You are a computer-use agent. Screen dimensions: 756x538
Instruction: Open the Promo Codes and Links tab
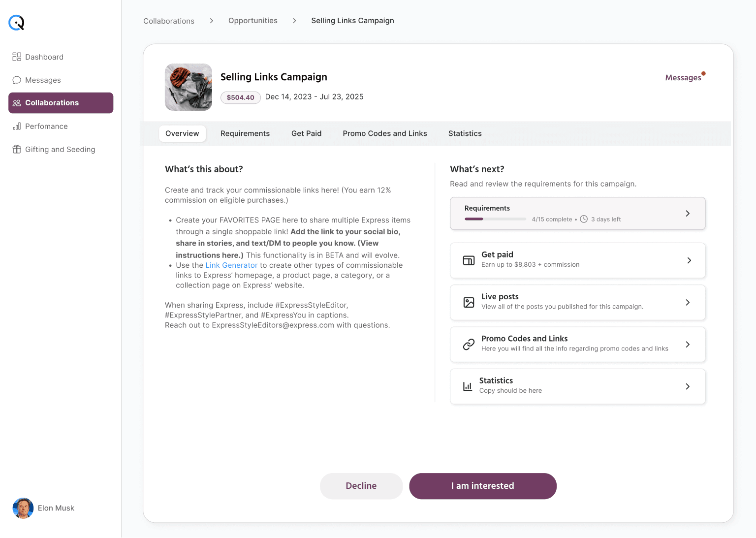[x=385, y=133]
